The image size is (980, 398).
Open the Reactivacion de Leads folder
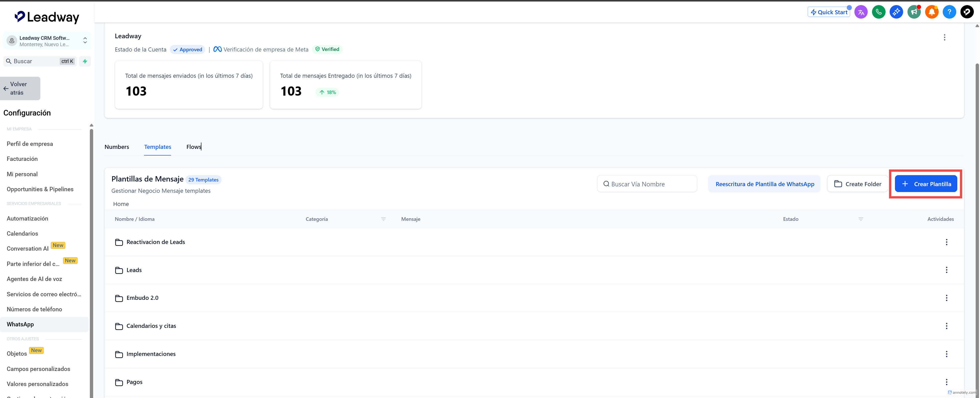point(156,242)
